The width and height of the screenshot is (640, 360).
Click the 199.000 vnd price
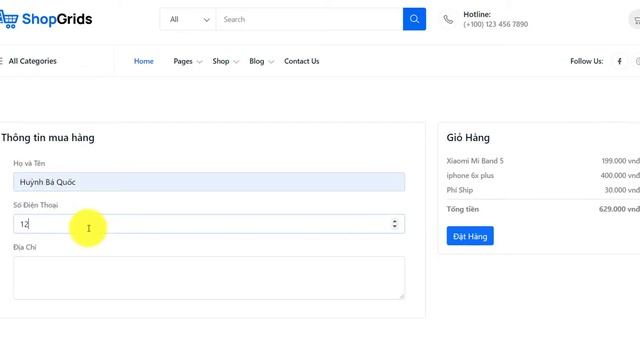[x=620, y=161]
